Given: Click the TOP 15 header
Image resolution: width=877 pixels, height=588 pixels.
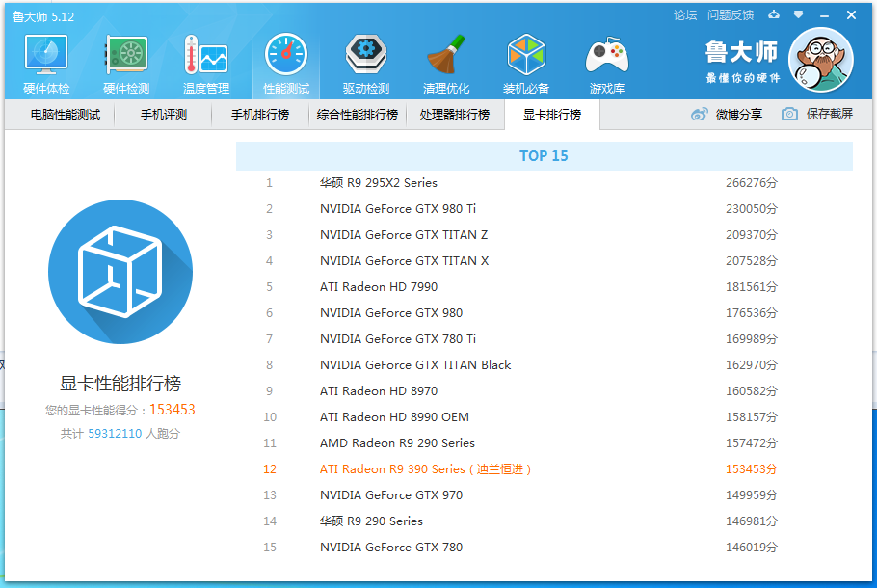Looking at the screenshot, I should (x=545, y=156).
